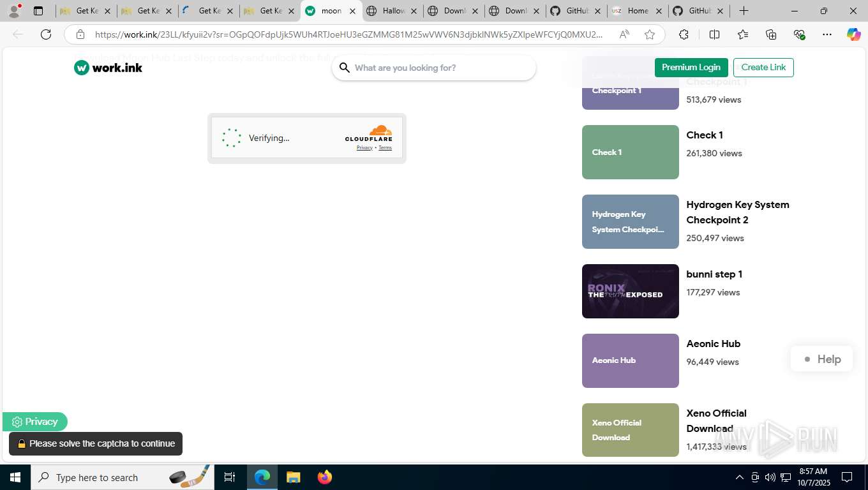Close the Home tab
The width and height of the screenshot is (868, 490).
pyautogui.click(x=659, y=11)
